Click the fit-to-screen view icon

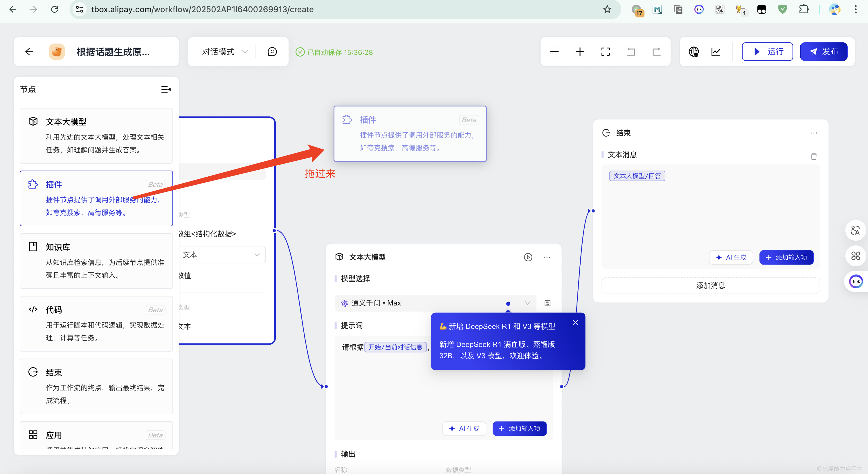tap(606, 52)
